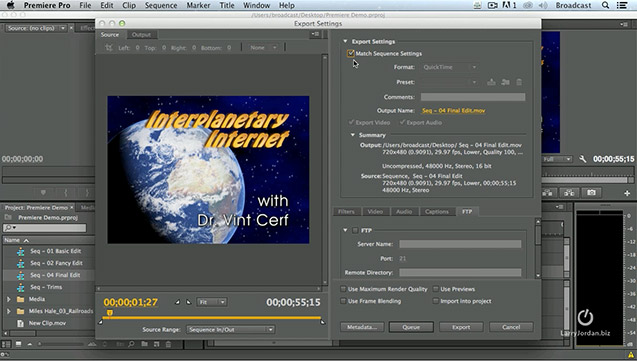The image size is (637, 361).
Task: Open Spotlight search in the menu bar
Action: (x=605, y=5)
